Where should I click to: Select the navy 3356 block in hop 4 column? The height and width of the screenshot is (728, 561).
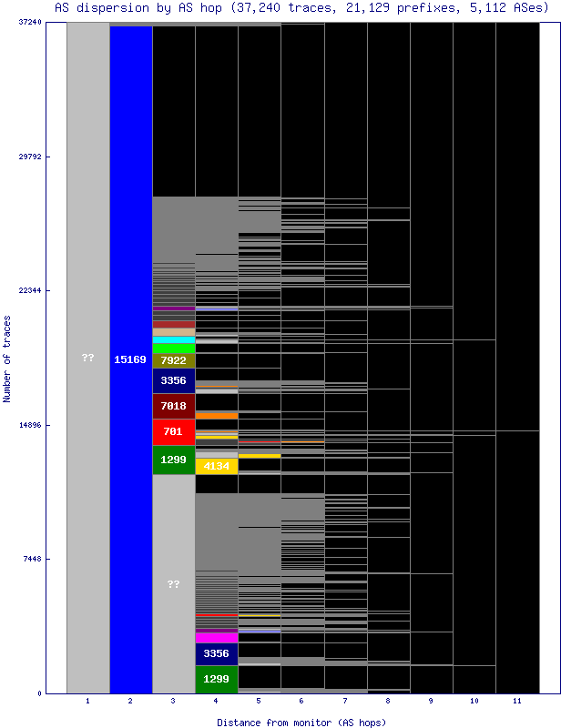pyautogui.click(x=217, y=653)
